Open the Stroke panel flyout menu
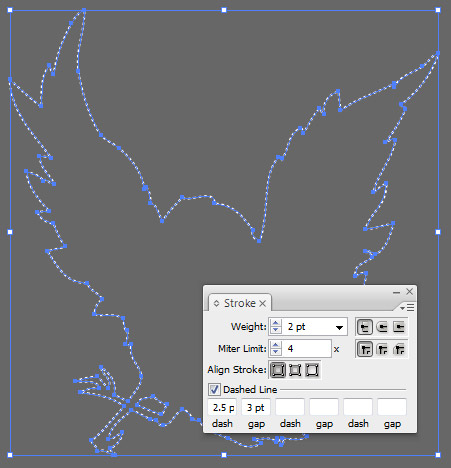Screen dimensions: 451x468 coord(407,307)
